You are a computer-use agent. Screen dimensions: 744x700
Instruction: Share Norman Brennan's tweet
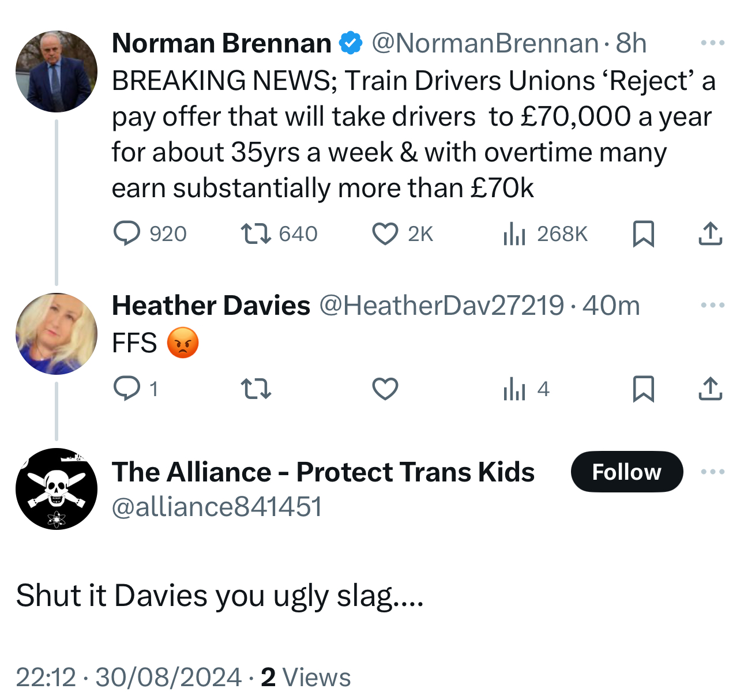click(710, 234)
